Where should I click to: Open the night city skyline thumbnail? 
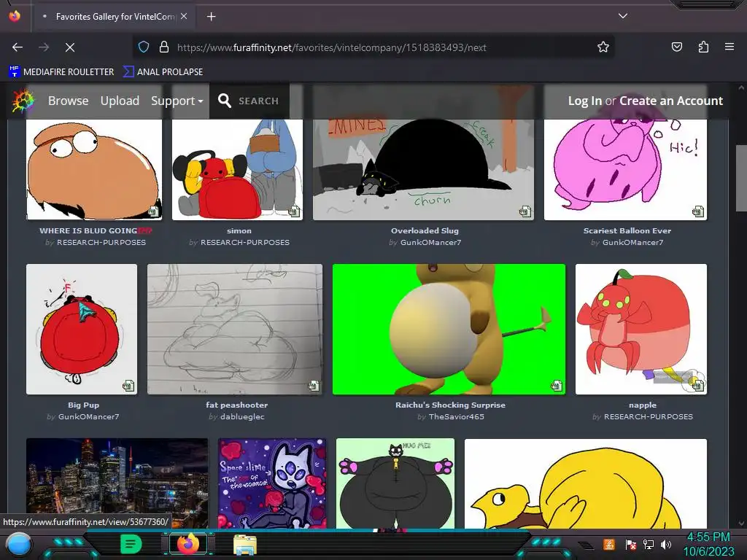point(117,483)
